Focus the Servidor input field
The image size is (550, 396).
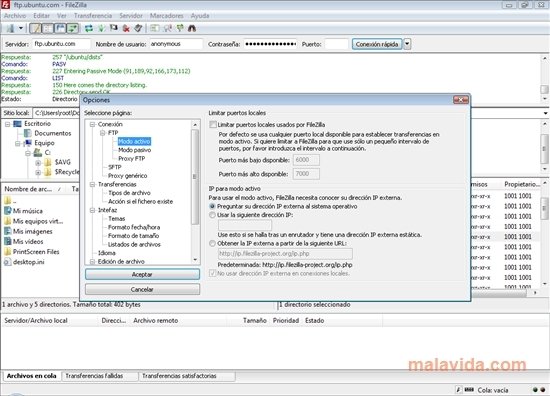point(61,44)
